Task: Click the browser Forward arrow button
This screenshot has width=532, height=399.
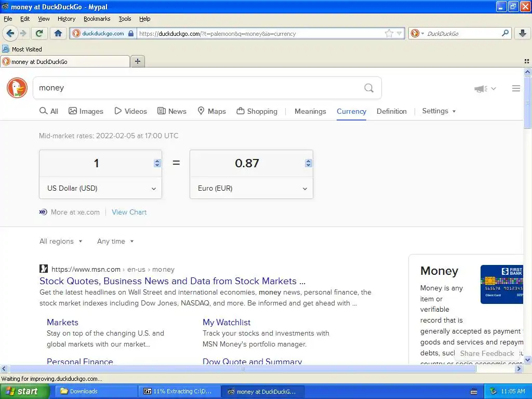Action: [x=23, y=33]
